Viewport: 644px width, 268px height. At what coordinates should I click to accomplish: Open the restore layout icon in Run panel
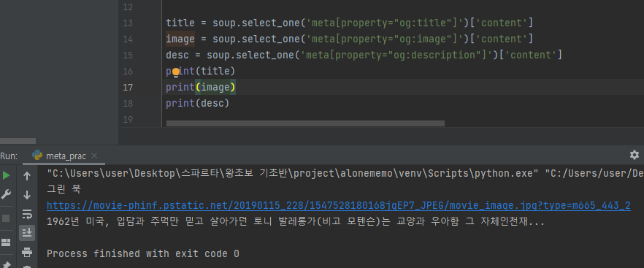click(6, 242)
